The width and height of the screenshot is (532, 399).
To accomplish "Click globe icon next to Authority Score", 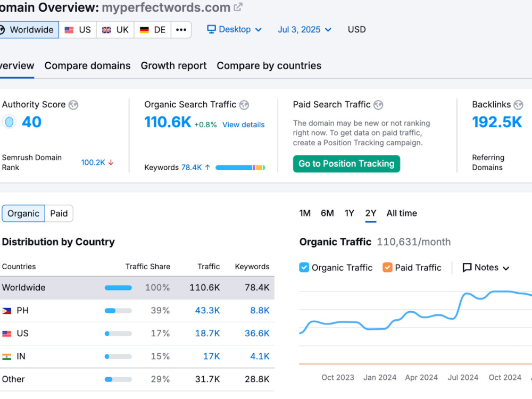I will (73, 105).
